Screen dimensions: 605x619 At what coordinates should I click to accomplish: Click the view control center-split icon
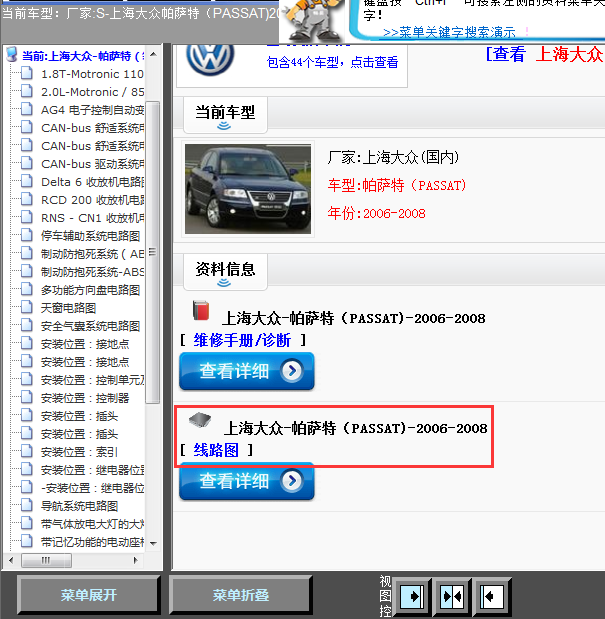click(452, 596)
